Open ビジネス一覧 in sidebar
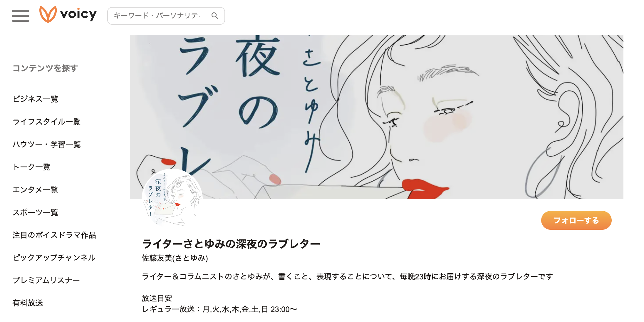Screen dimensions: 644x322 point(35,99)
